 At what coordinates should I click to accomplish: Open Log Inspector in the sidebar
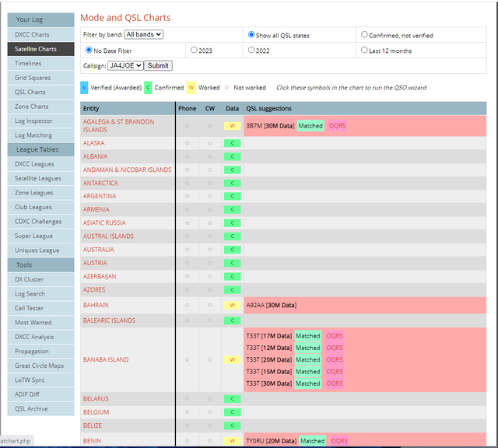pos(40,121)
